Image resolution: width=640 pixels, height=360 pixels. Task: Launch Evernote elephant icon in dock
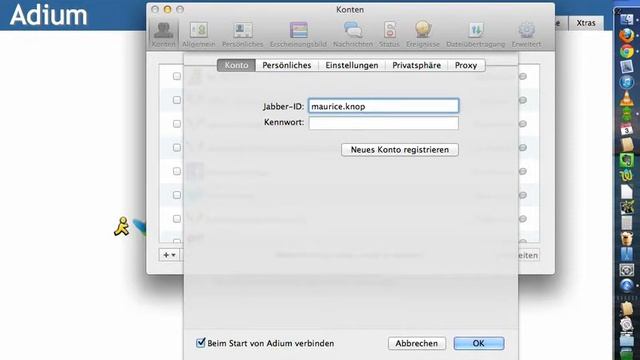pyautogui.click(x=627, y=160)
